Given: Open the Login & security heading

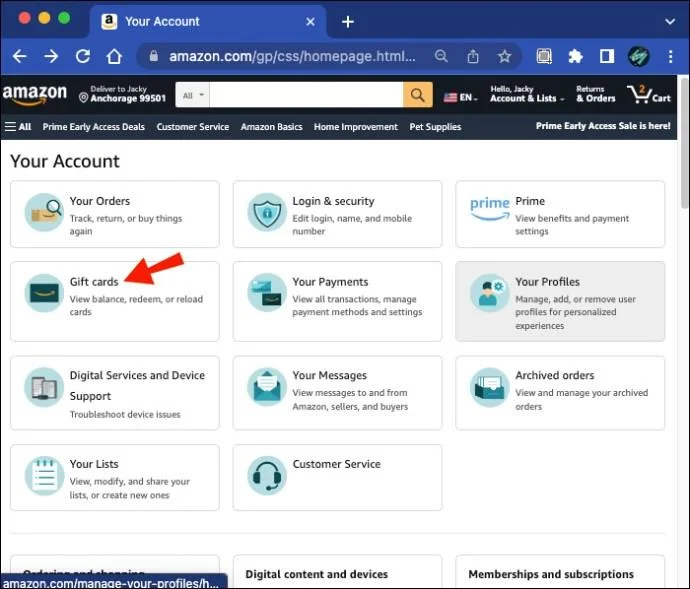Looking at the screenshot, I should [x=334, y=201].
